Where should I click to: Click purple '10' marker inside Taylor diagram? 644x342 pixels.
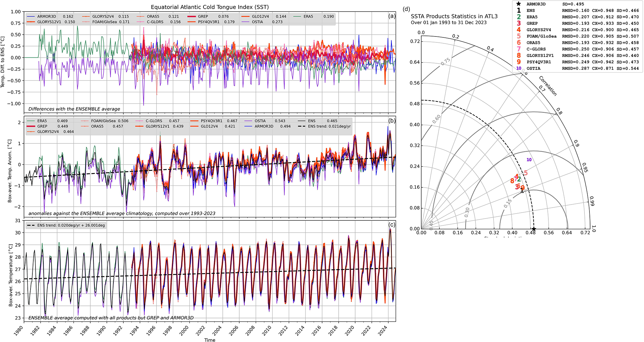(529, 160)
